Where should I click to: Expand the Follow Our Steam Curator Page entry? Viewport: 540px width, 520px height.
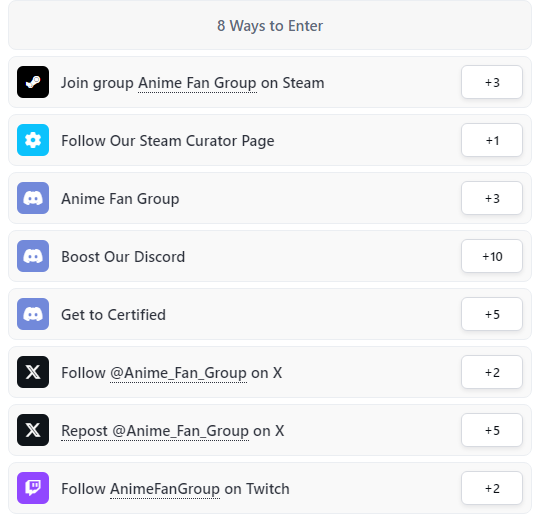pyautogui.click(x=270, y=140)
